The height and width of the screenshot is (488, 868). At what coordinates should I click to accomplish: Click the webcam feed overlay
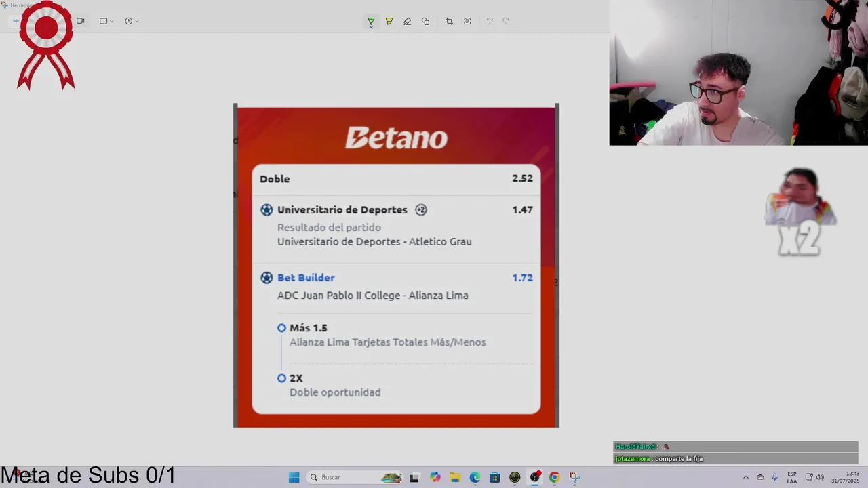(738, 73)
